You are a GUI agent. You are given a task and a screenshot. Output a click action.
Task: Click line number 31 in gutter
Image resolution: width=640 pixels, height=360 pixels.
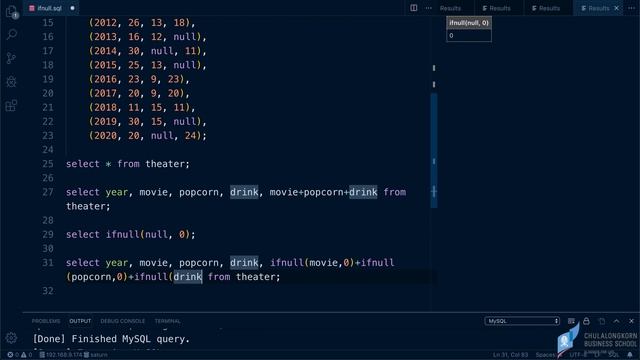point(48,262)
